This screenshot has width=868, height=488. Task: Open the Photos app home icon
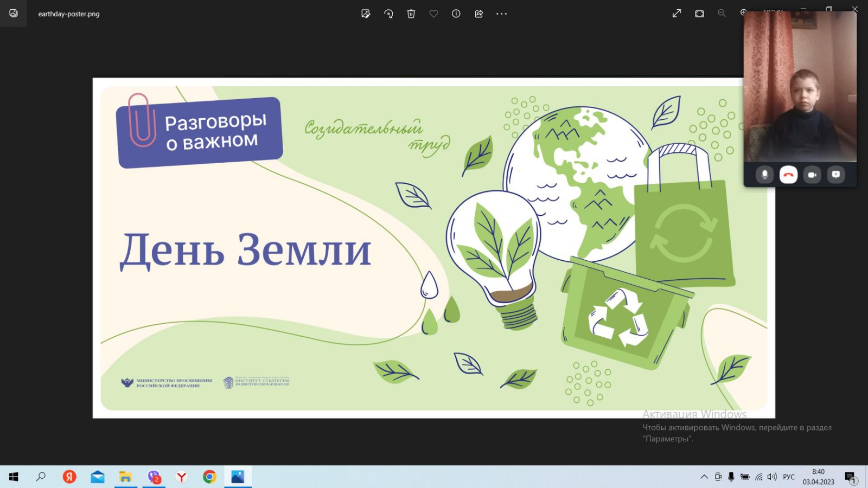[x=14, y=14]
